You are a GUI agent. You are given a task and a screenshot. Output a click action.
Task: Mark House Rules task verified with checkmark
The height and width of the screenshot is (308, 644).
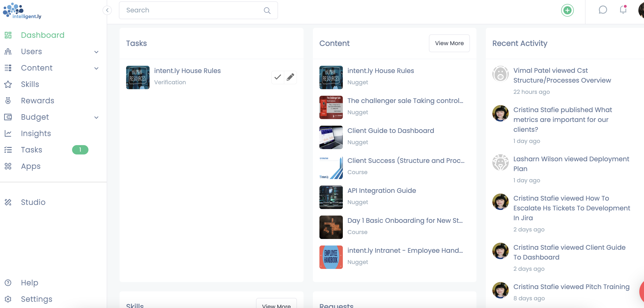click(278, 77)
